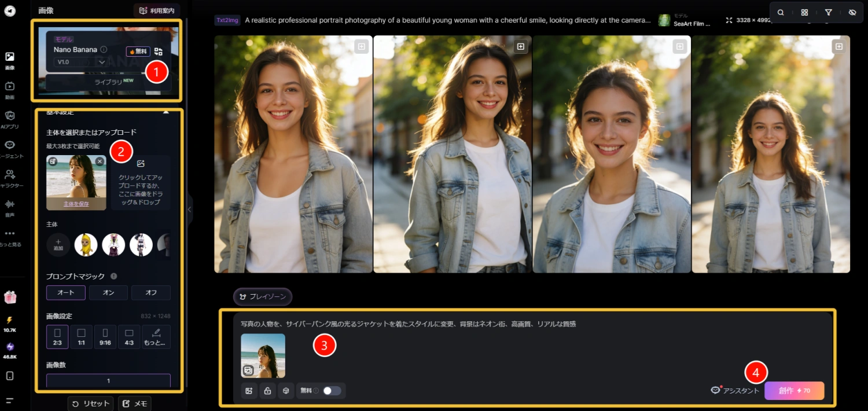Click the filter funnel icon

pos(828,12)
